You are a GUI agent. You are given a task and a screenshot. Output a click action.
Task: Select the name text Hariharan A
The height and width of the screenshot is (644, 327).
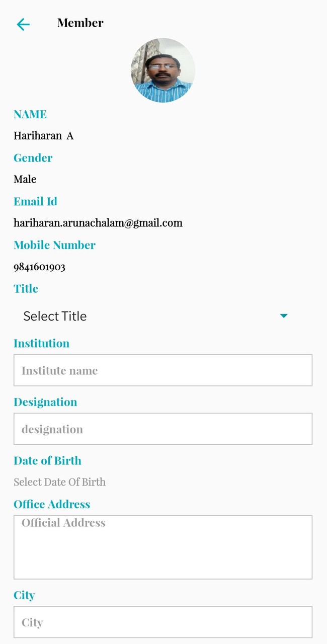pyautogui.click(x=44, y=136)
